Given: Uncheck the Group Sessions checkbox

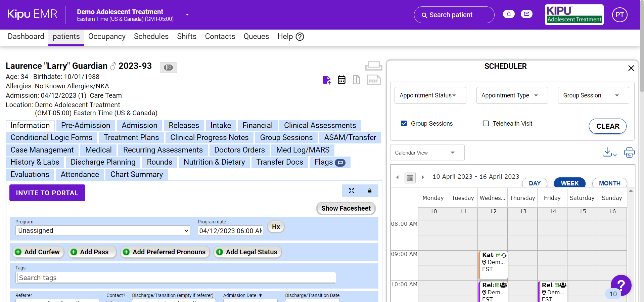Looking at the screenshot, I should [404, 124].
